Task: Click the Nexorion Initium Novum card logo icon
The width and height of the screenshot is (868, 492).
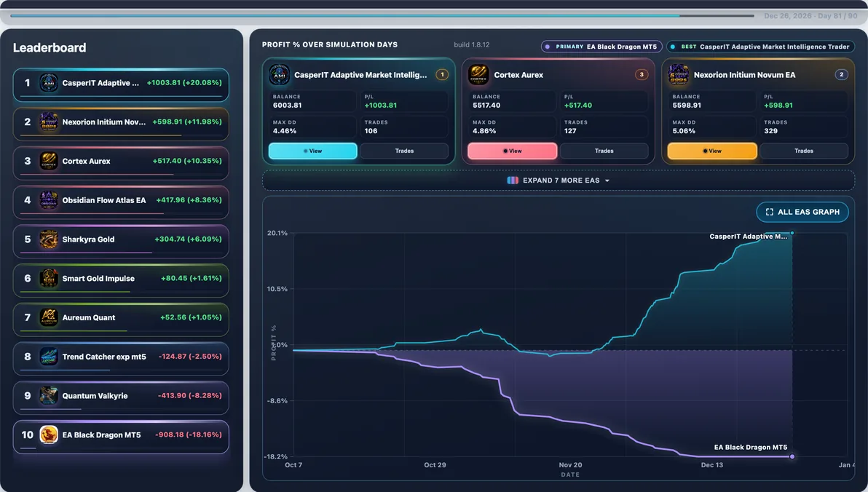Action: 678,75
